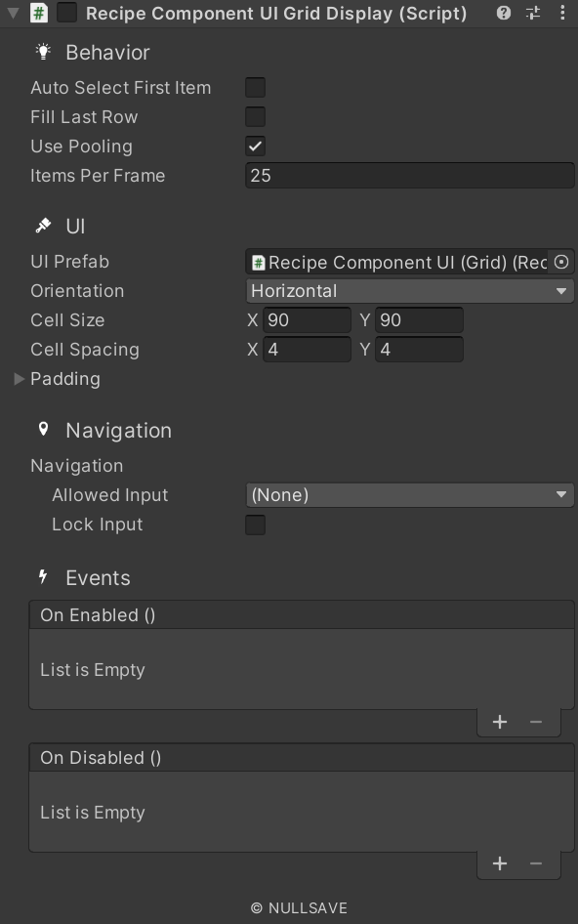Click the Cell Size X field
The image size is (578, 924).
[x=307, y=320]
